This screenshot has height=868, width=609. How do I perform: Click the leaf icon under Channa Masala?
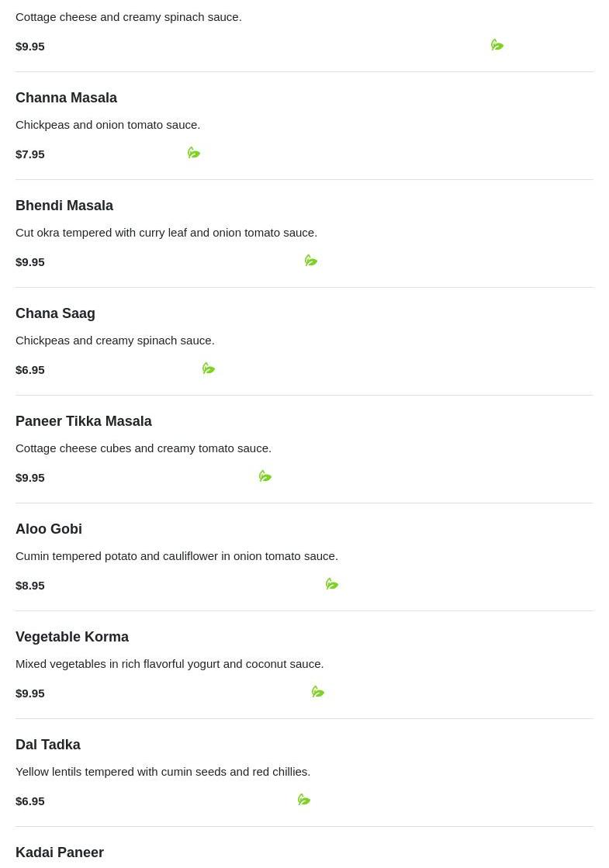coord(194,154)
